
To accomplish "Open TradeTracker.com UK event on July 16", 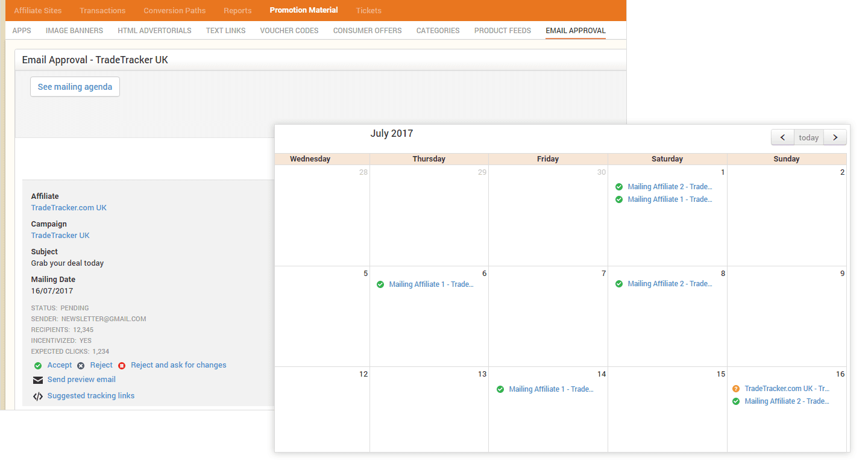I will (787, 389).
